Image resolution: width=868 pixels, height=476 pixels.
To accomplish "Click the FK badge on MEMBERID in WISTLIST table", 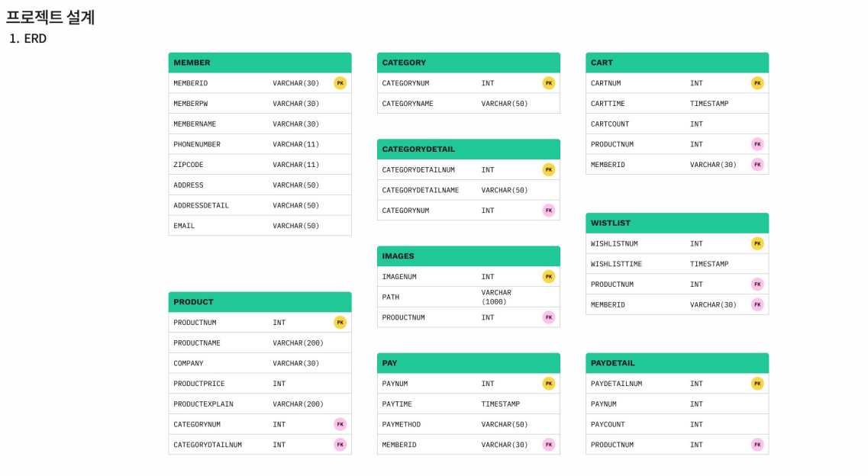I will (757, 304).
